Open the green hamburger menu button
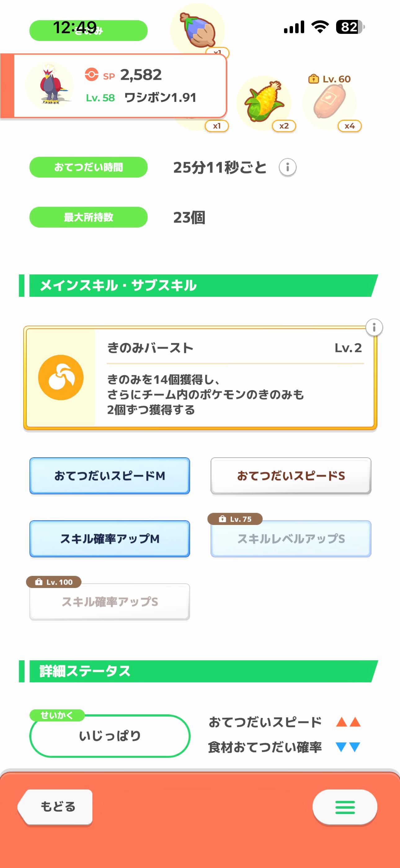This screenshot has height=868, width=400. pyautogui.click(x=345, y=807)
